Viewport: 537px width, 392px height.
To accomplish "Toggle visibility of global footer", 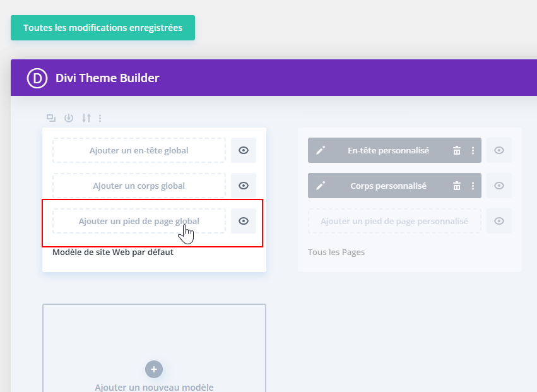I will (x=244, y=221).
